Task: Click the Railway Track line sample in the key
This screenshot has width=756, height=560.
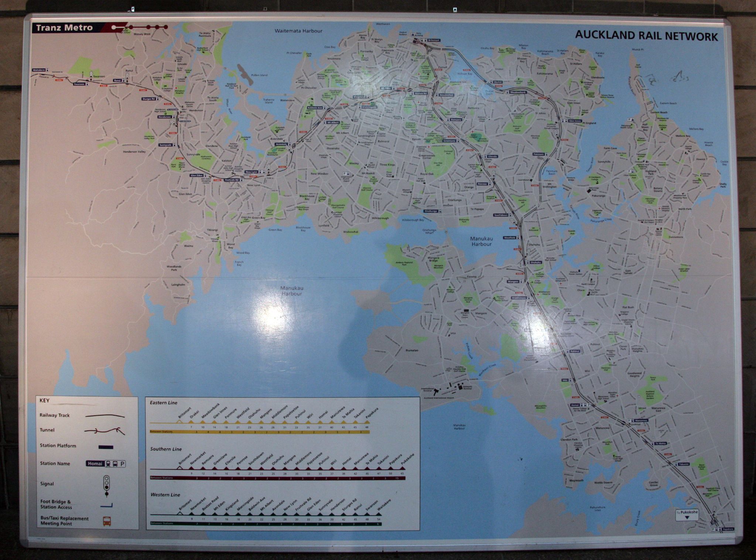Action: (x=105, y=416)
